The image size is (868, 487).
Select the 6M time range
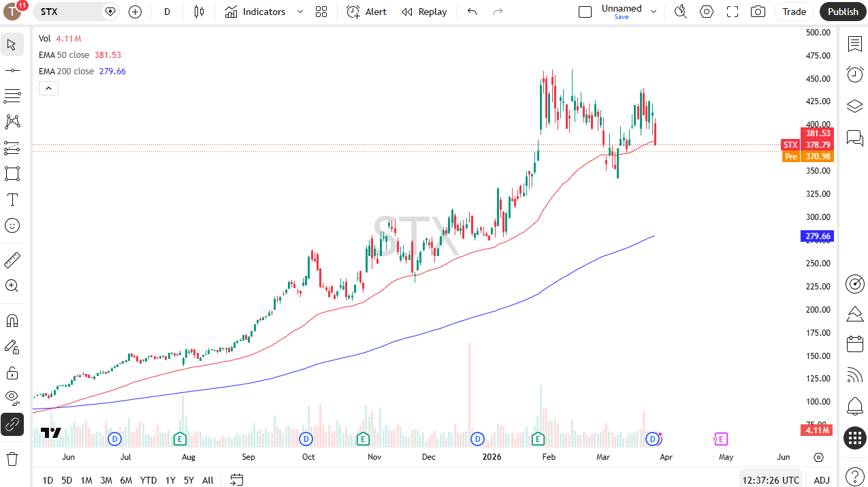coord(126,480)
